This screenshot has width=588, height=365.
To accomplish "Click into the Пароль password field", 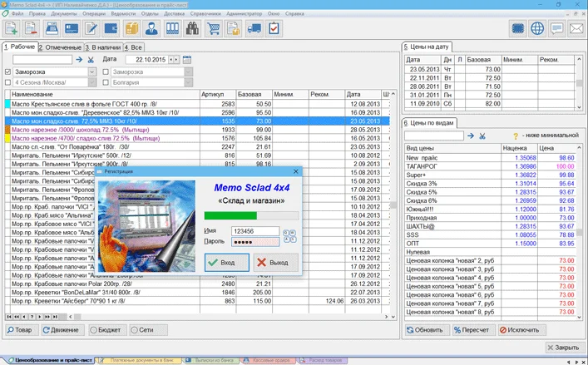I will (254, 241).
